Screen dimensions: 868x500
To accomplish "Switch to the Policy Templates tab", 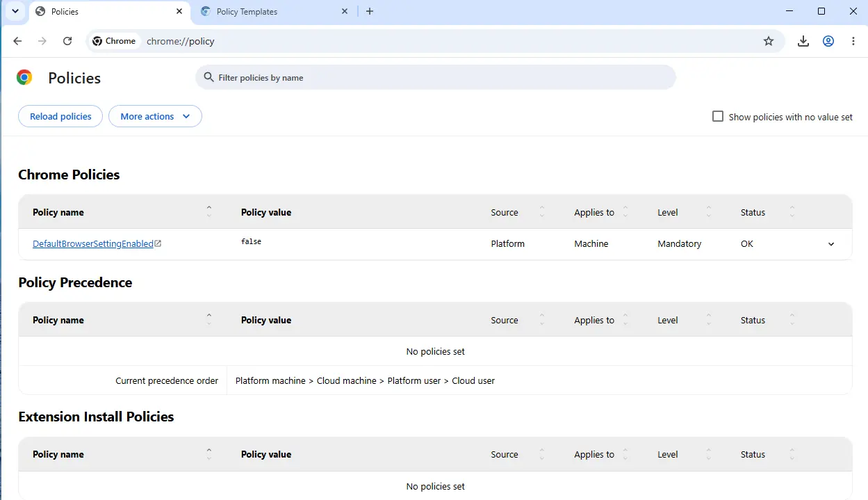I will (275, 12).
